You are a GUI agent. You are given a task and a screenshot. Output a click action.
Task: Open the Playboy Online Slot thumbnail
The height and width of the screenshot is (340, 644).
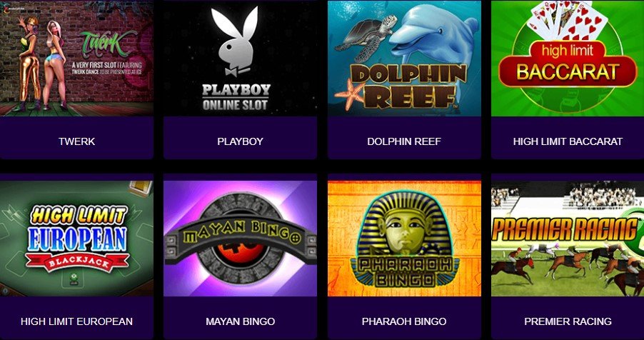tap(241, 58)
